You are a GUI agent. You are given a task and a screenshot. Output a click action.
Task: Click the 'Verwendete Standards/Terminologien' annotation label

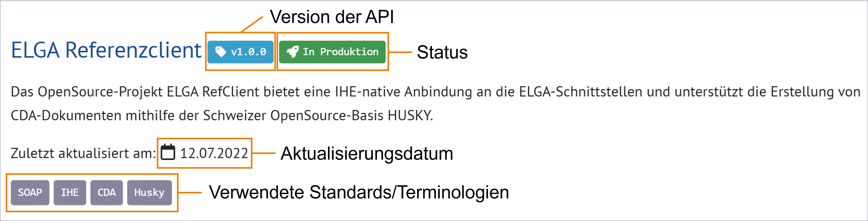[359, 192]
